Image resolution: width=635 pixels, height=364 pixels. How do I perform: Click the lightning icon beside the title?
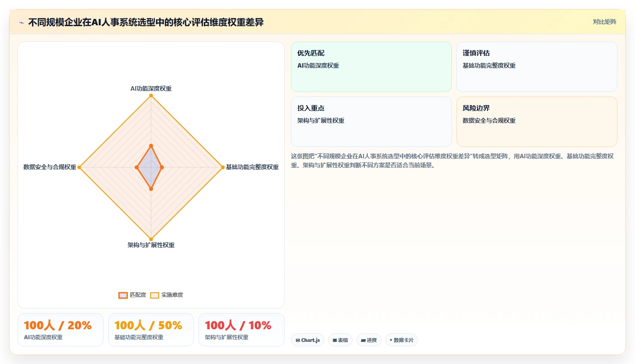22,22
